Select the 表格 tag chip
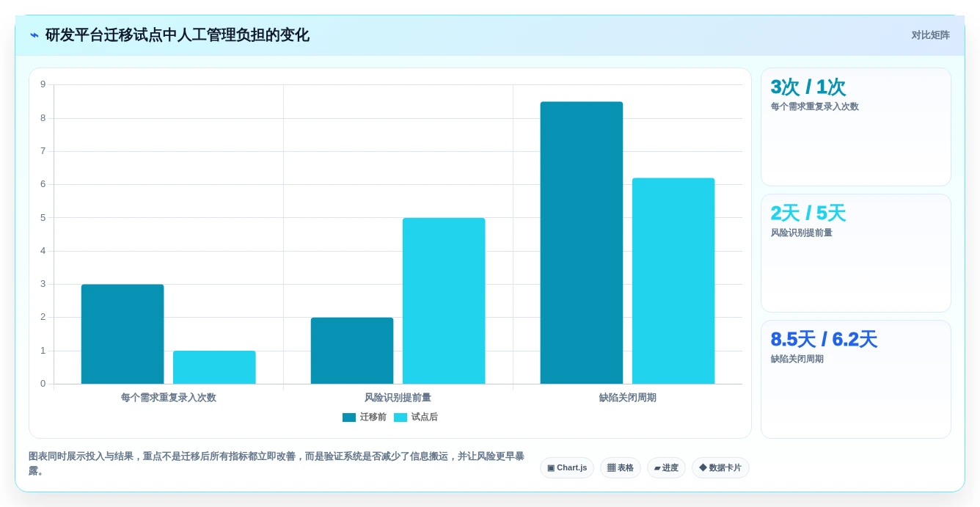This screenshot has width=980, height=507. (x=621, y=467)
